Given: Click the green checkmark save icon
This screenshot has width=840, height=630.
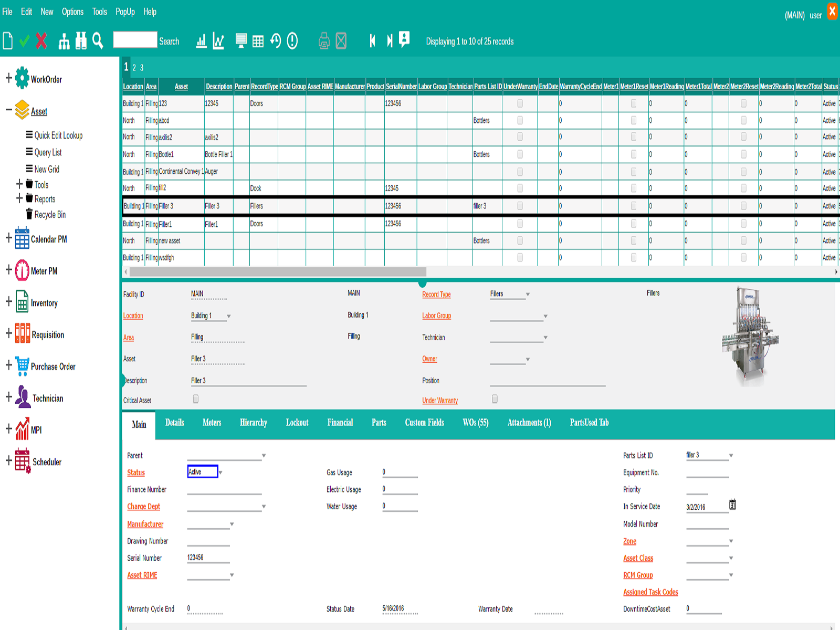Looking at the screenshot, I should [24, 40].
